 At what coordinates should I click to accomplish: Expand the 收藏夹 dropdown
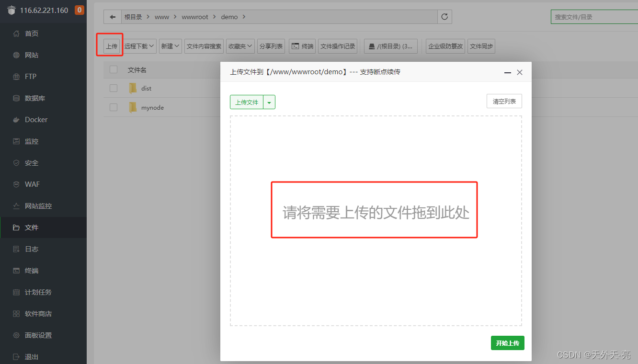coord(240,46)
